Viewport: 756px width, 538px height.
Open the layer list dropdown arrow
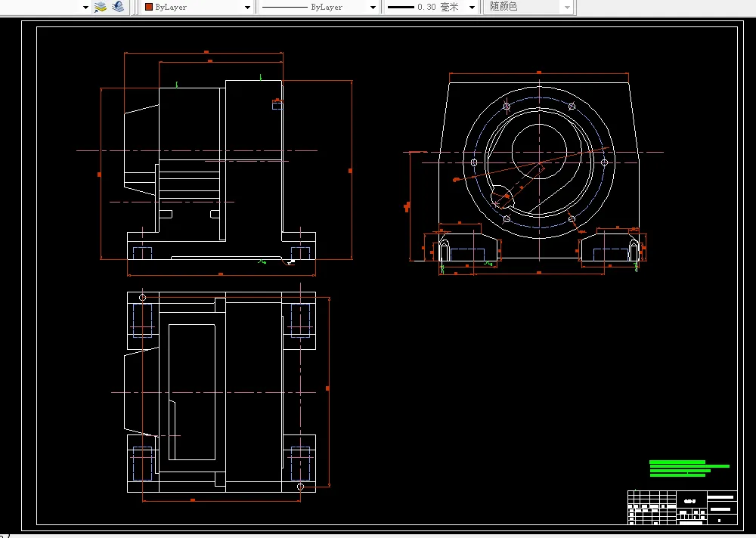[86, 8]
